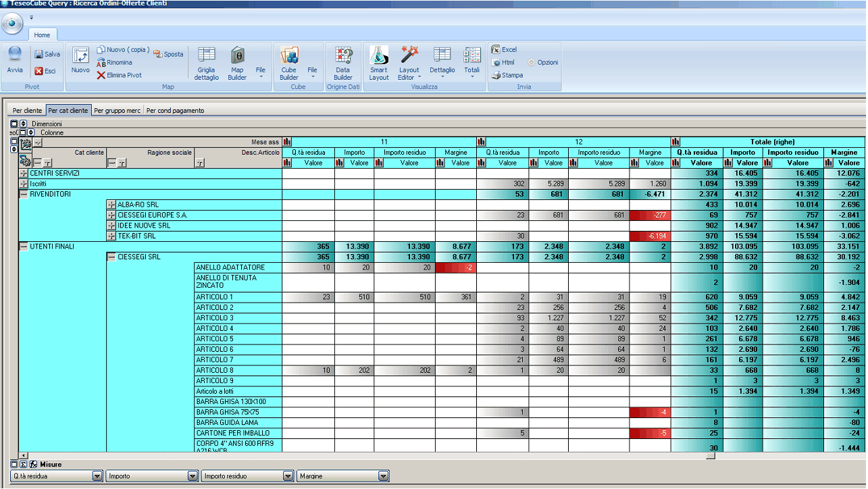Viewport: 868px width, 489px height.
Task: Open the File dropdown in the Map group
Action: pos(261,72)
